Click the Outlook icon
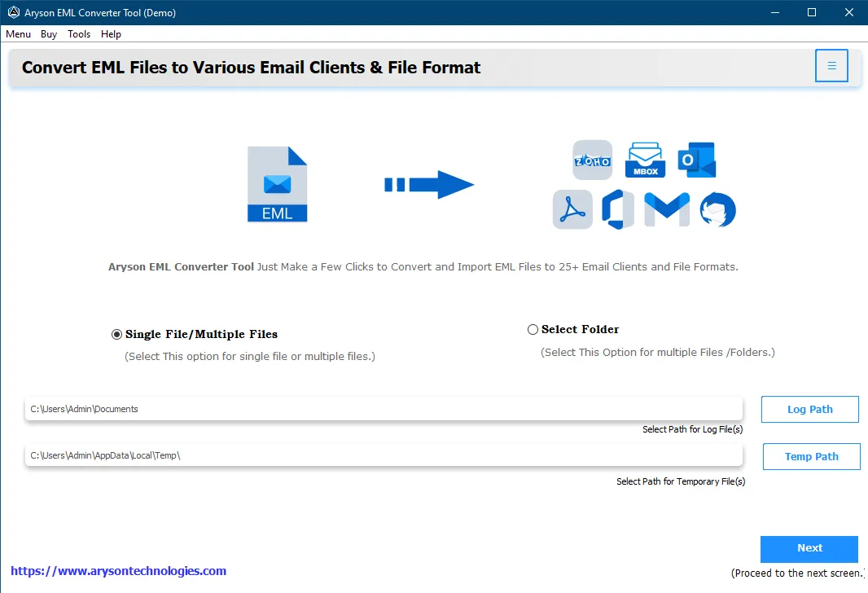Screen dimensions: 868x593 point(697,160)
